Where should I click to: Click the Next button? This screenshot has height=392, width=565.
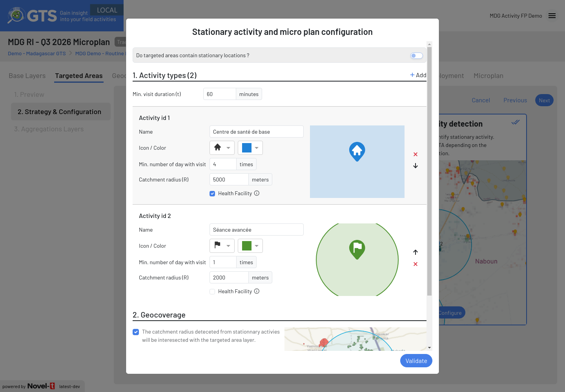(x=544, y=100)
